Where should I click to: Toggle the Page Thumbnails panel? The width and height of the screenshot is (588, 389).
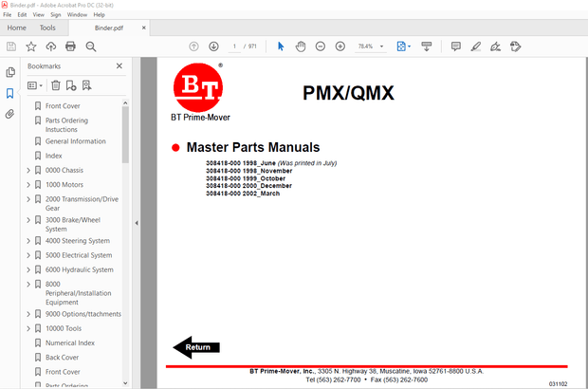tap(10, 72)
